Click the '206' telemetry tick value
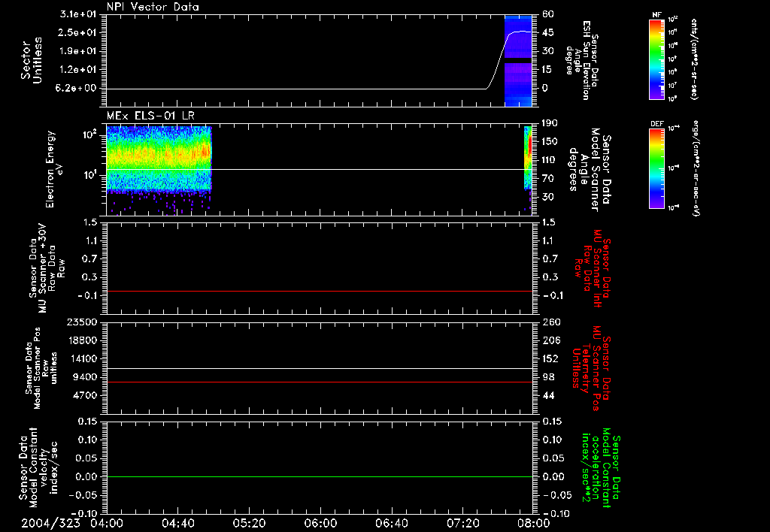This screenshot has height=532, width=770. (x=551, y=340)
